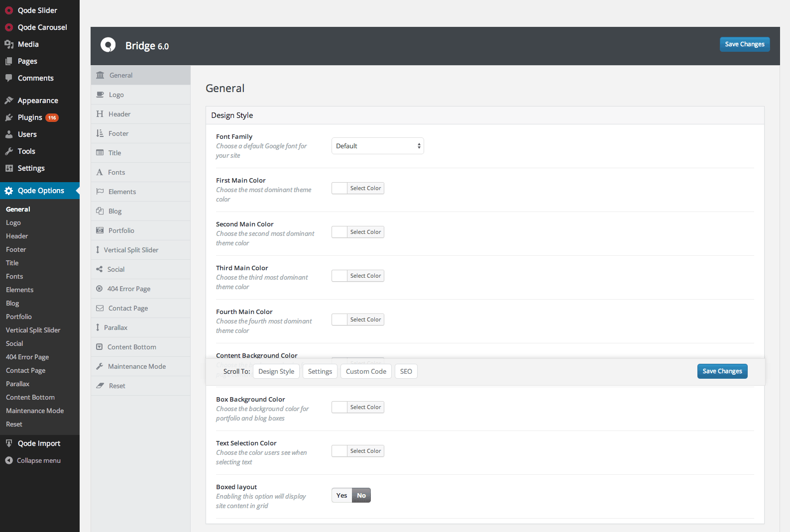Screen dimensions: 790x532
Task: Open Header submenu in admin sidebar
Action: coord(17,236)
